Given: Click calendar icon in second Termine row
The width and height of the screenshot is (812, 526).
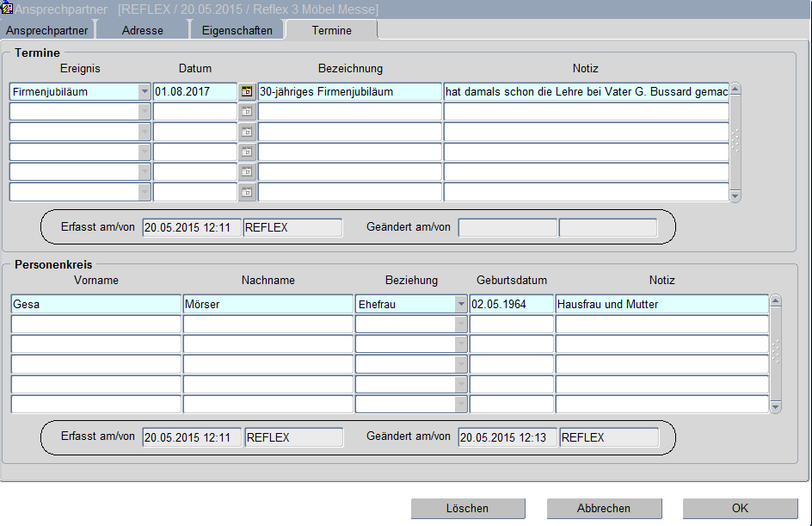Looking at the screenshot, I should tap(247, 112).
